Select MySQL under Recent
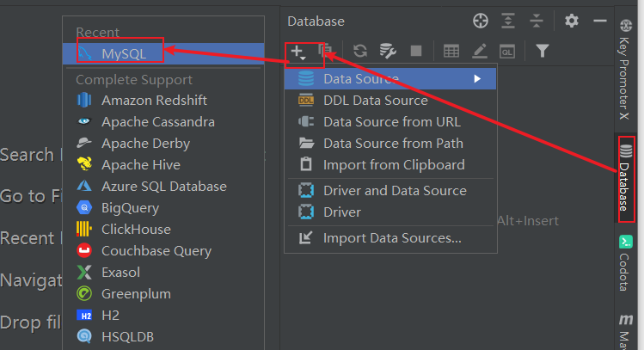The height and width of the screenshot is (350, 644). (163, 54)
